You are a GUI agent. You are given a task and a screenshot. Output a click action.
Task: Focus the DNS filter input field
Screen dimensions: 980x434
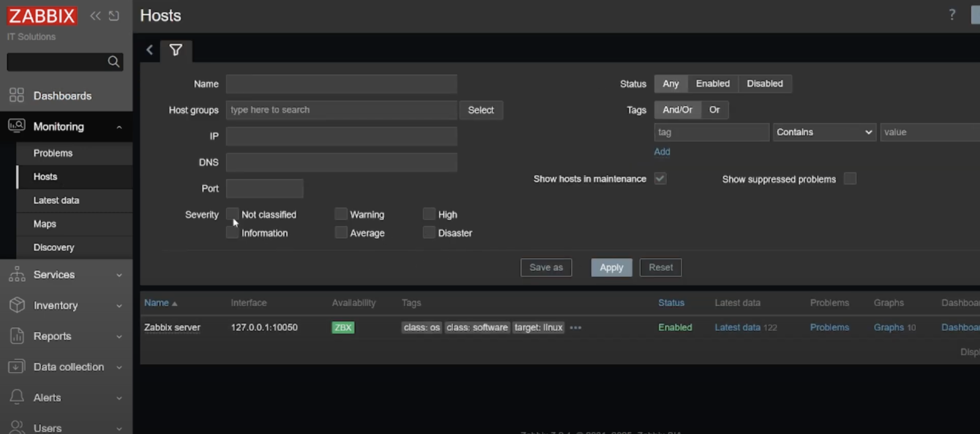coord(342,162)
